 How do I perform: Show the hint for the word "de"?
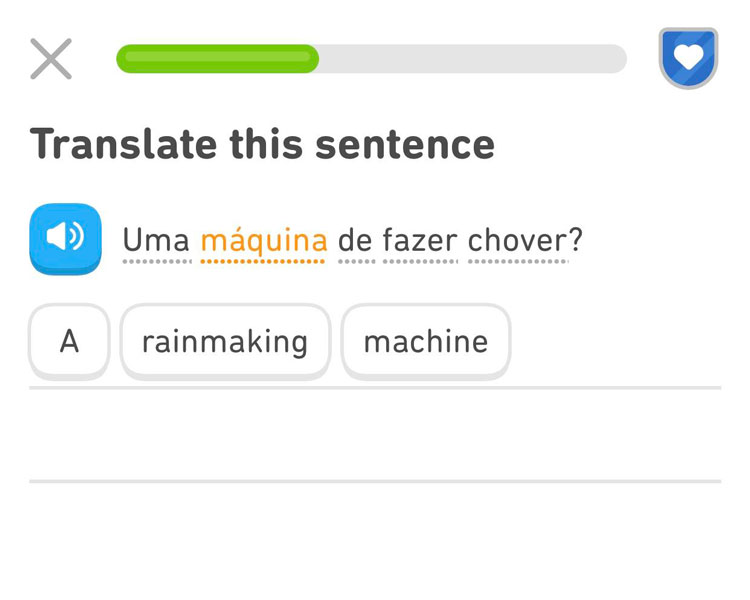pyautogui.click(x=355, y=241)
